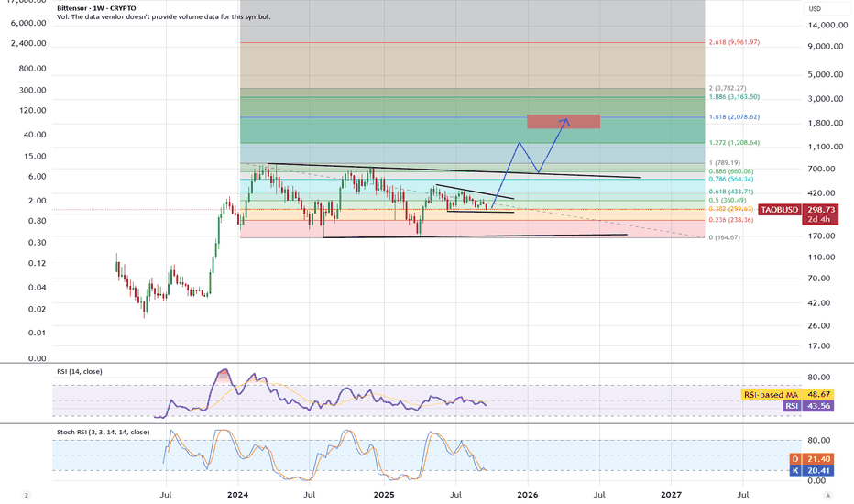Toggle the A auto-scale icon at bottom right

point(827,495)
